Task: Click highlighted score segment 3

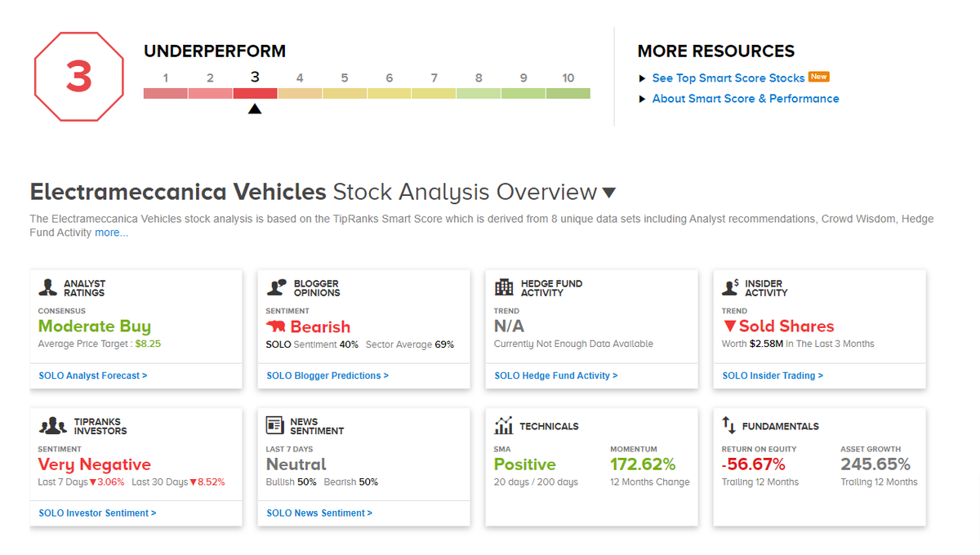Action: [255, 94]
